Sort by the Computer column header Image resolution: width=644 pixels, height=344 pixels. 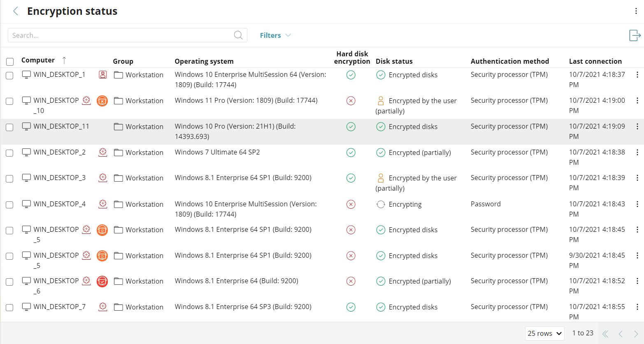pyautogui.click(x=38, y=60)
